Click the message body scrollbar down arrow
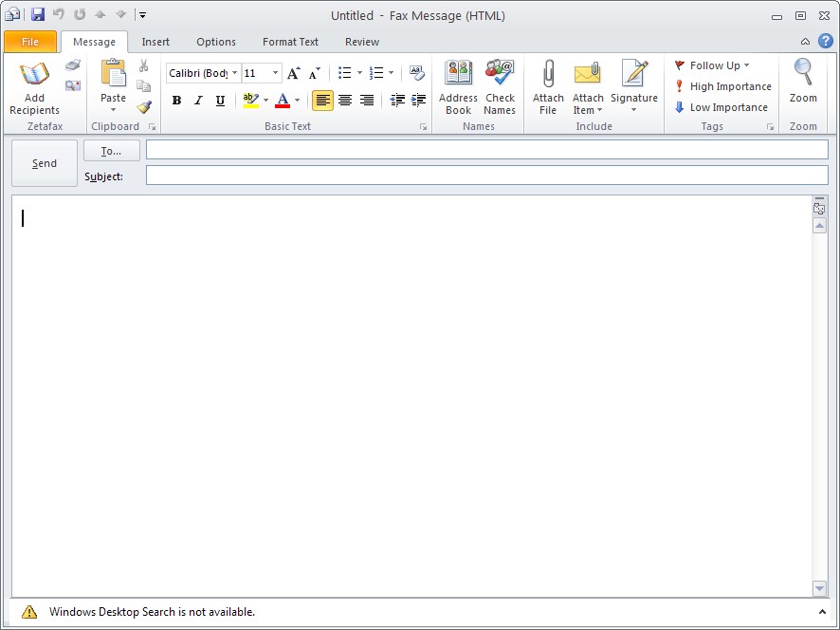 (819, 588)
